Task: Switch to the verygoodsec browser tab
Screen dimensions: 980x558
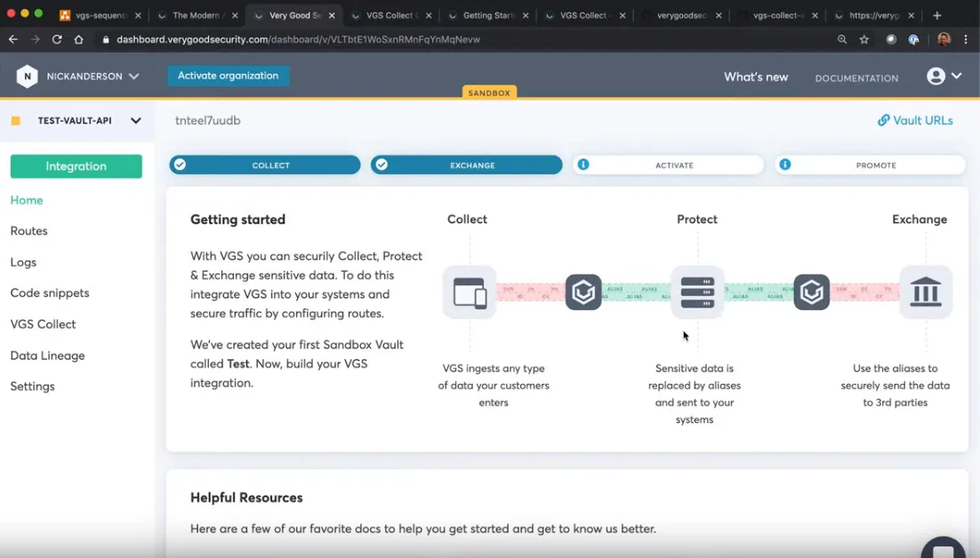Action: coord(681,15)
